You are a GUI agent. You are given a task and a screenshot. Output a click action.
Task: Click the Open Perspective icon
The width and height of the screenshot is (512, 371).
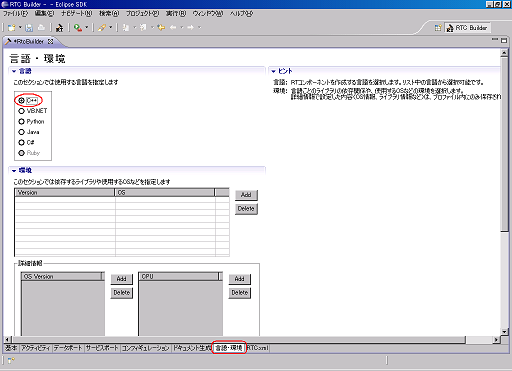pos(438,28)
